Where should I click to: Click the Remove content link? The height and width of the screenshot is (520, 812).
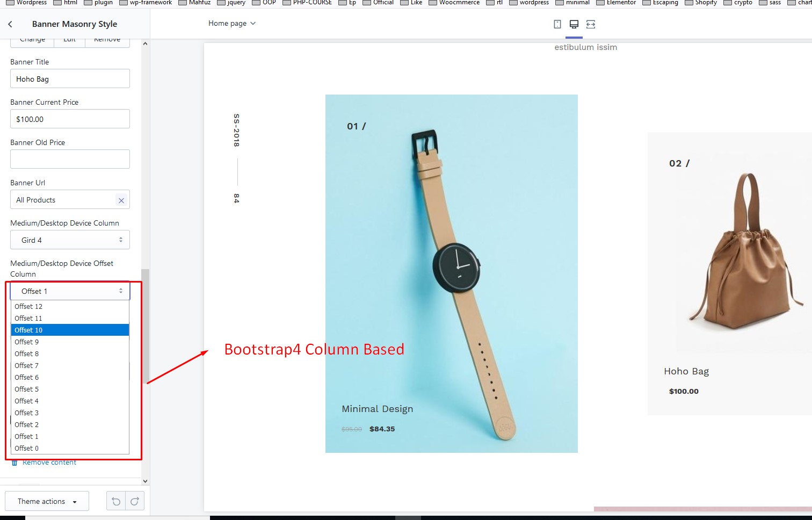click(49, 463)
